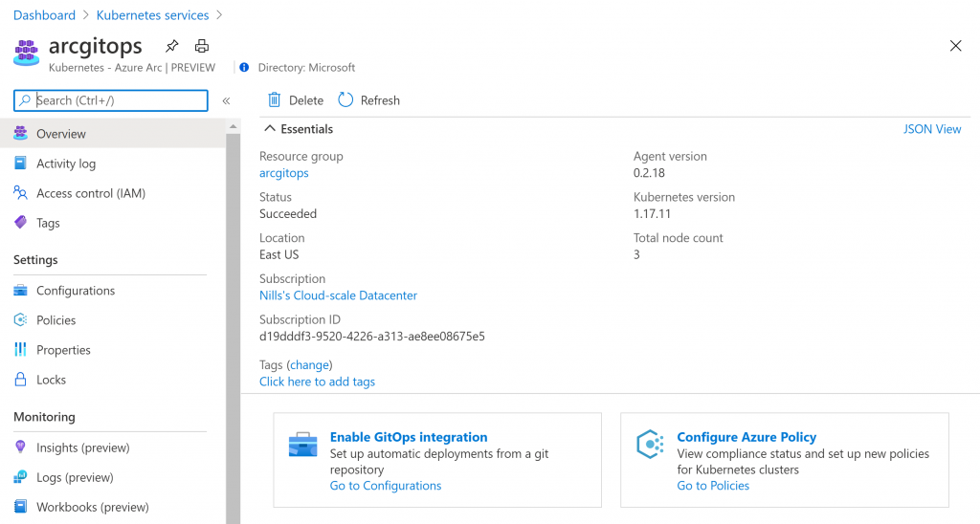The height and width of the screenshot is (524, 980).
Task: Select the East US location text
Action: pos(278,254)
